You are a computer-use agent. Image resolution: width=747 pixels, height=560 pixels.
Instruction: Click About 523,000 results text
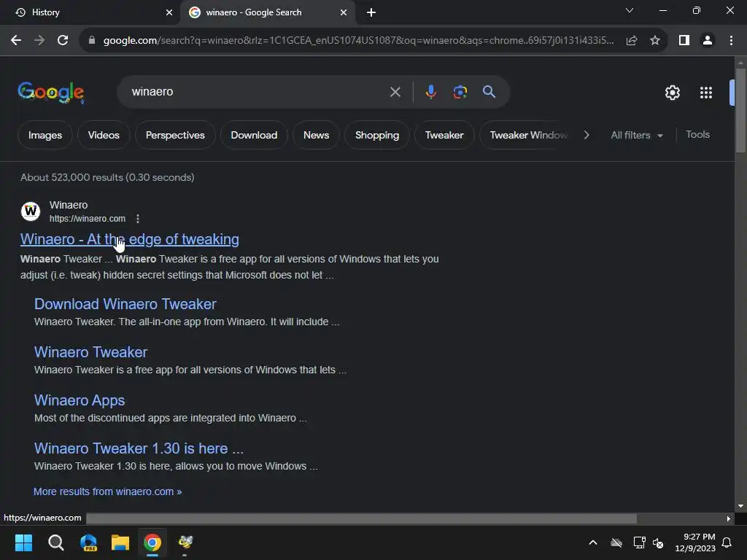pyautogui.click(x=107, y=177)
